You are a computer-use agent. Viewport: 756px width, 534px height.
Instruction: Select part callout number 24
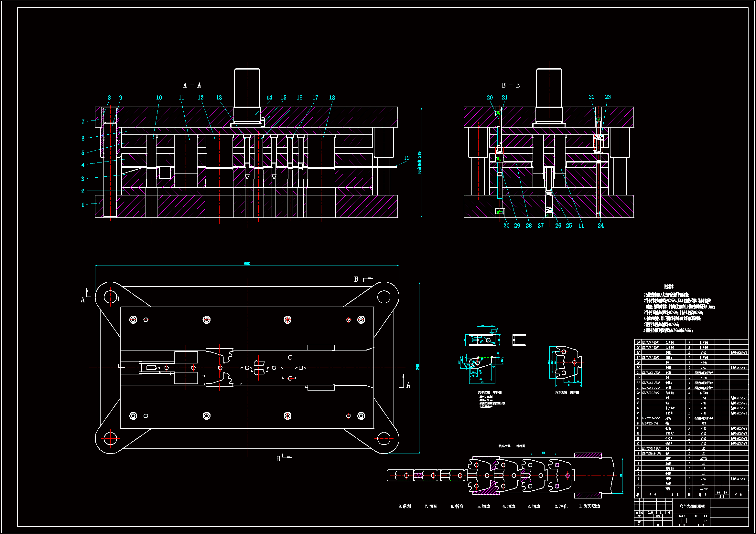click(x=601, y=225)
